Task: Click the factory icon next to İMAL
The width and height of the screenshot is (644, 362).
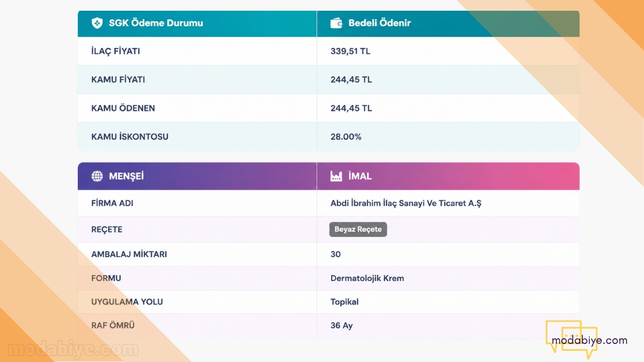Action: [336, 176]
